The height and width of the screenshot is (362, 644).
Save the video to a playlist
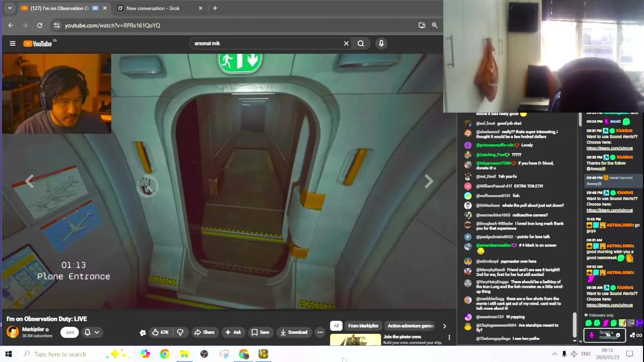(261, 332)
